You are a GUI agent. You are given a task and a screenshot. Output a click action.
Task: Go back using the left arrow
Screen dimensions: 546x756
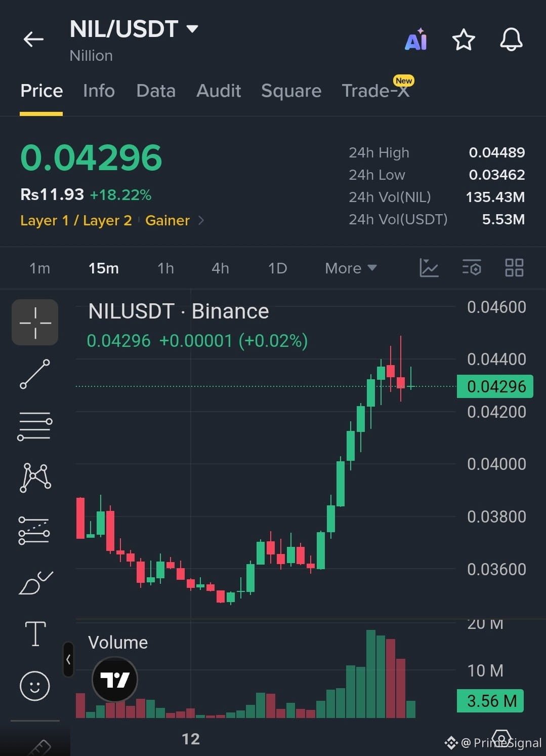click(x=33, y=39)
